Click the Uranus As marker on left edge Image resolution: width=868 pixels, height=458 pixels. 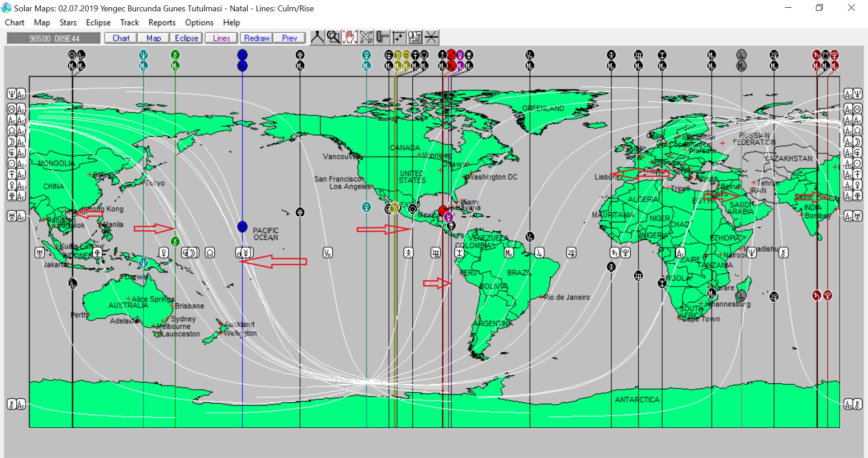click(x=16, y=216)
